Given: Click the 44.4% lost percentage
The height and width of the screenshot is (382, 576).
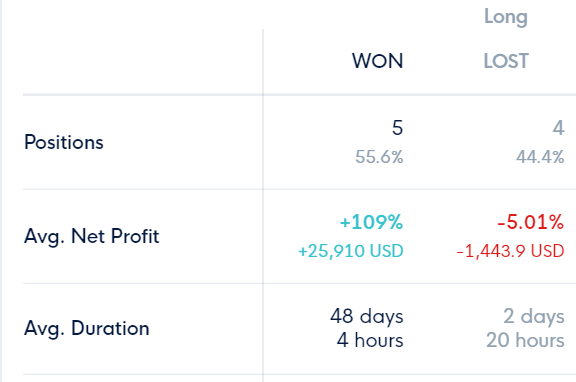Looking at the screenshot, I should tap(540, 157).
